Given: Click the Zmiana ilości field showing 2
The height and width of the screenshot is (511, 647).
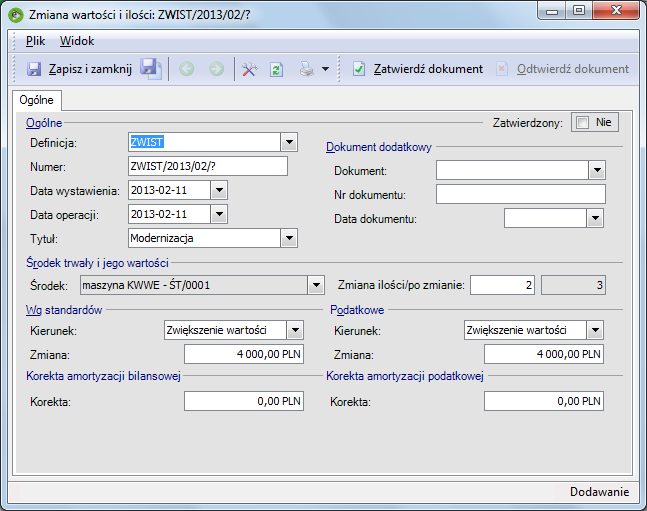Looking at the screenshot, I should pos(503,285).
